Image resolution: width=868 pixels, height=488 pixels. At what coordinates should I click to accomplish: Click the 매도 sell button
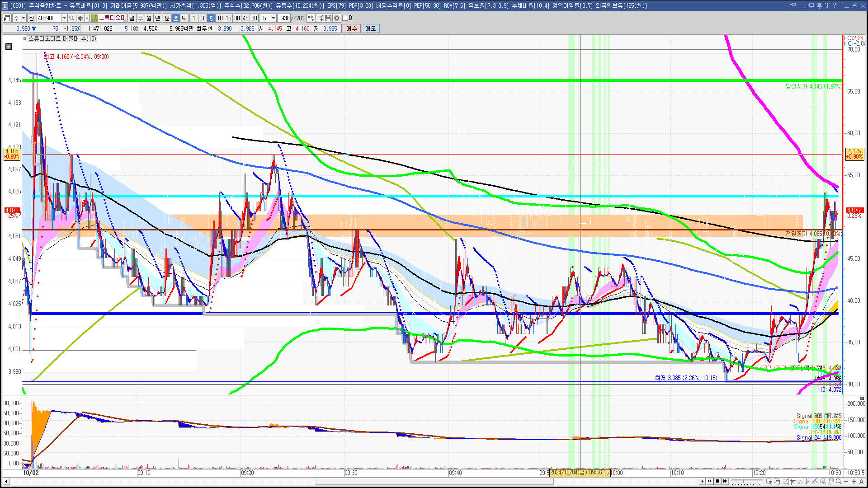(371, 28)
